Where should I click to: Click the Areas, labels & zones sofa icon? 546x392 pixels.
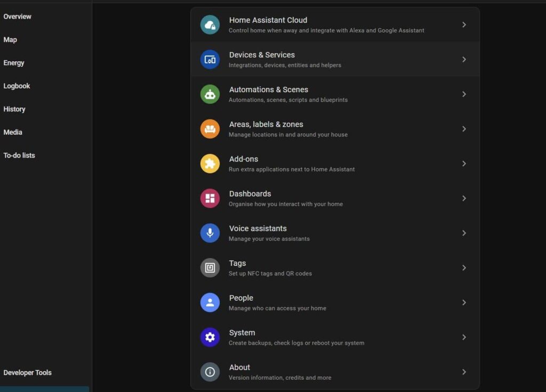[210, 129]
